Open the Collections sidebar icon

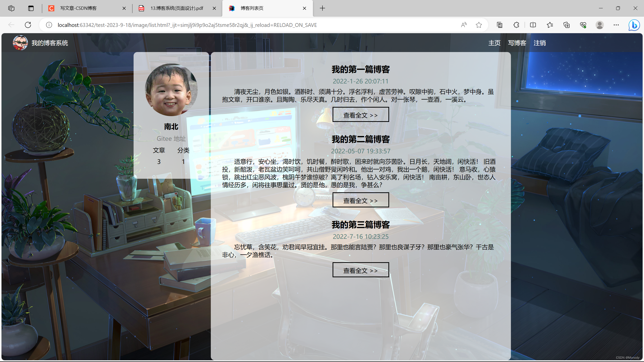(x=500, y=25)
